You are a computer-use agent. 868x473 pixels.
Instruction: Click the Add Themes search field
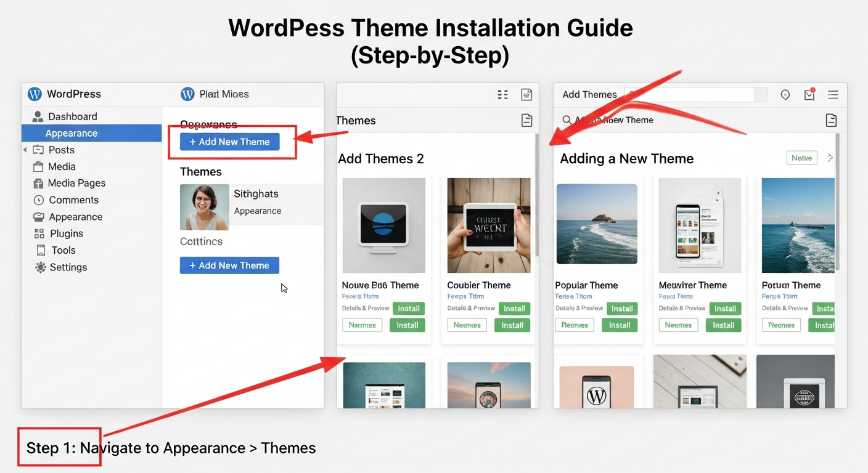(x=690, y=94)
